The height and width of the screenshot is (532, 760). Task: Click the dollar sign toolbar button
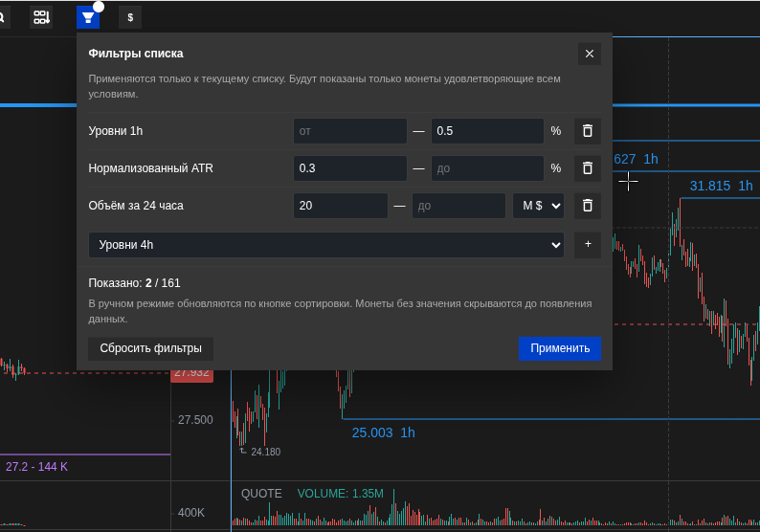pyautogui.click(x=130, y=17)
